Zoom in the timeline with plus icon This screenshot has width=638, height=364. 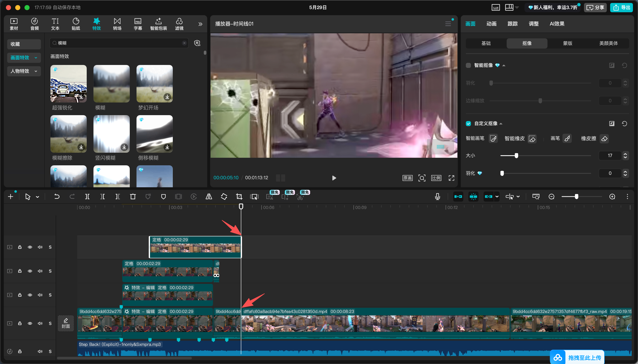(x=612, y=197)
